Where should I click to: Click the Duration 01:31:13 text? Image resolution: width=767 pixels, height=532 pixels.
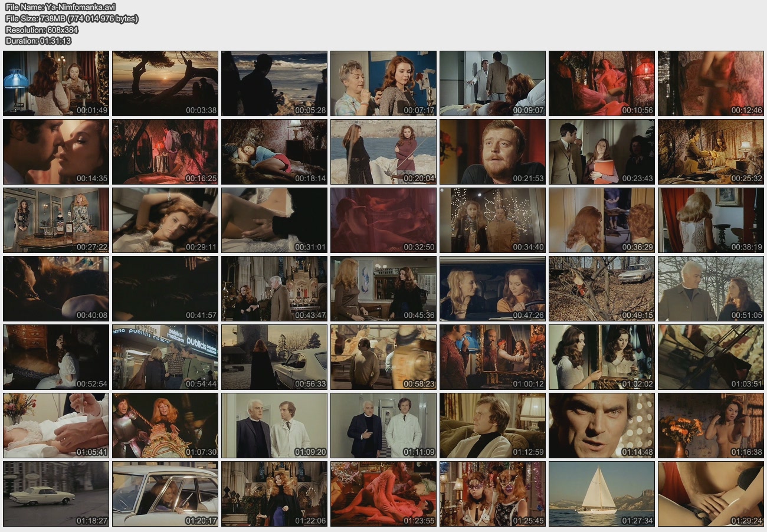click(38, 41)
